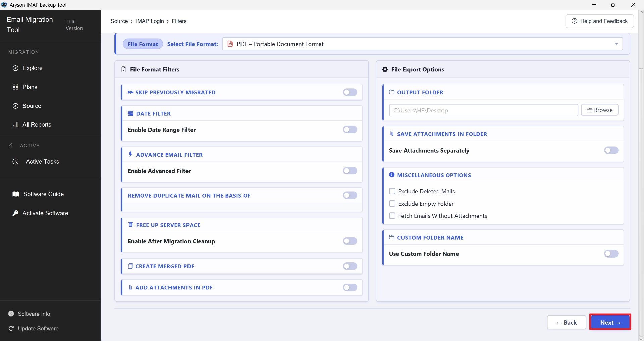Open the Explore compass icon in sidebar
Viewport: 644px width, 341px height.
pyautogui.click(x=15, y=68)
